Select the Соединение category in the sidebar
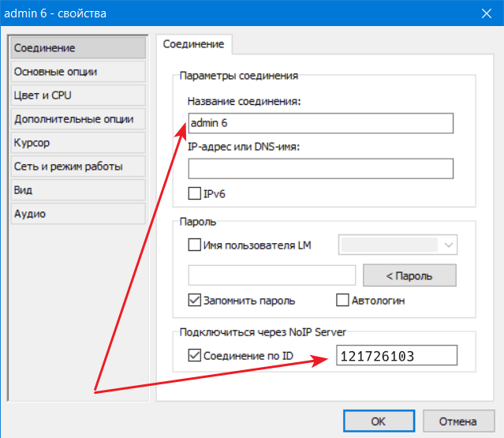Viewport: 504px width, 438px height. pyautogui.click(x=77, y=48)
